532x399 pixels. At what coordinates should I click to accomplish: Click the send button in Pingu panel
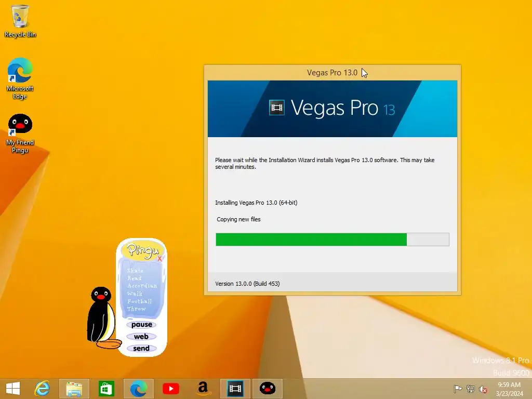coord(141,349)
